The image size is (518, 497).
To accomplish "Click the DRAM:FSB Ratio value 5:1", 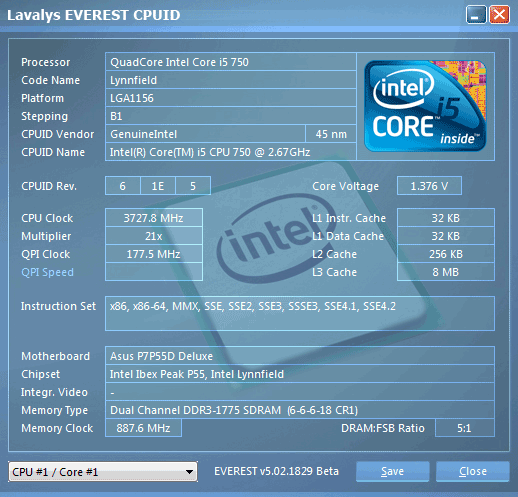I will [465, 428].
